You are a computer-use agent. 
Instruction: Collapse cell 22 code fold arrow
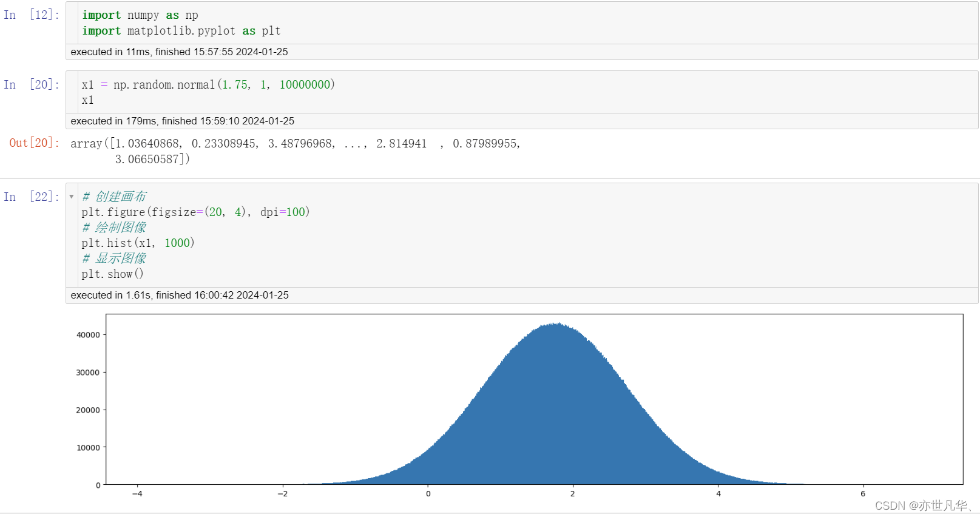72,197
